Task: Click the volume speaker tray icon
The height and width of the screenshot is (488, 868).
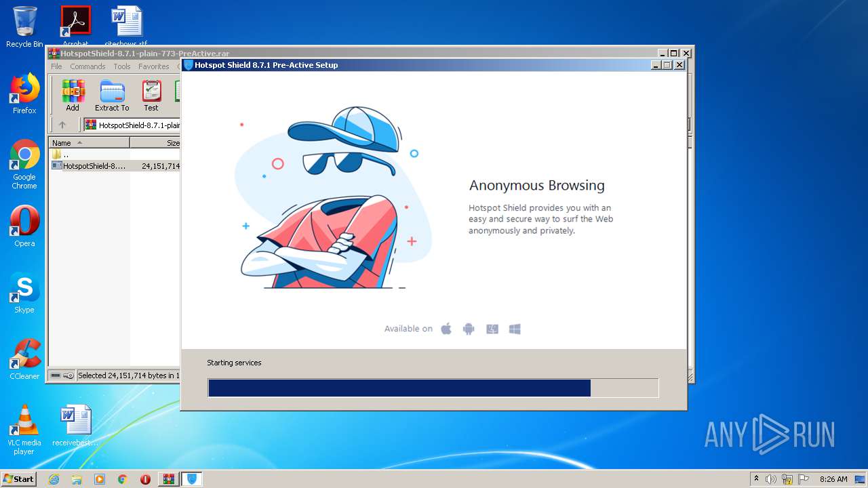Action: 771,479
